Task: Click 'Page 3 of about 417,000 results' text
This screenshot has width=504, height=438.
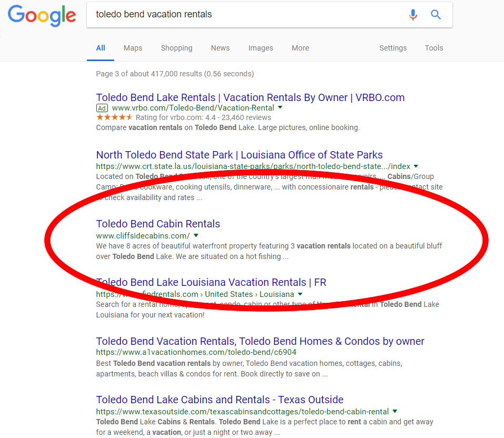Action: 175,74
